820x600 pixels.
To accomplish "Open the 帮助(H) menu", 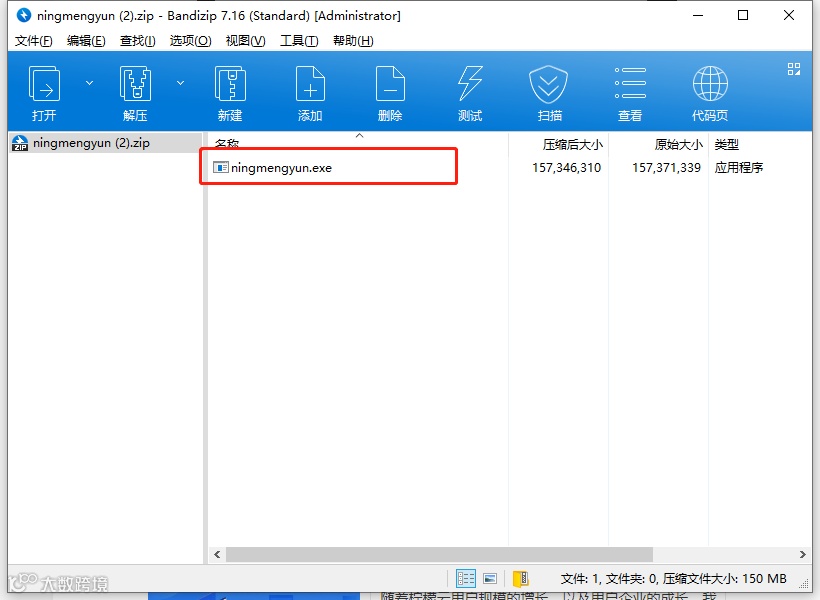I will click(353, 41).
